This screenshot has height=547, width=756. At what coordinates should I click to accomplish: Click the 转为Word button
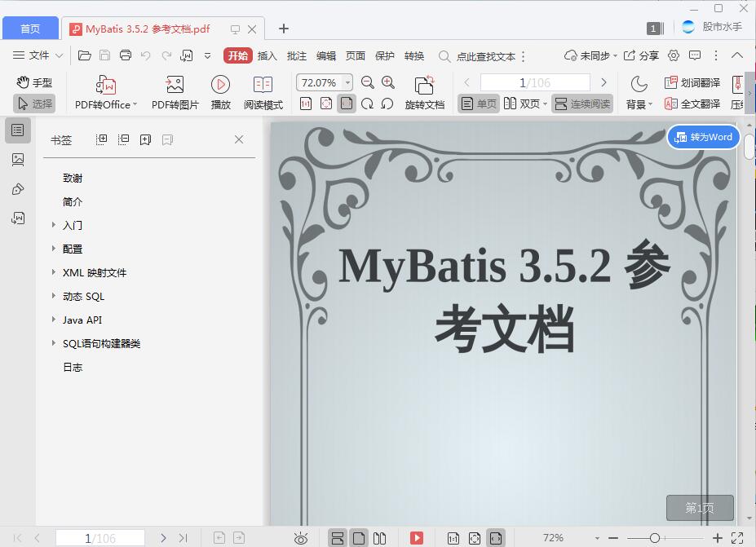pos(704,137)
